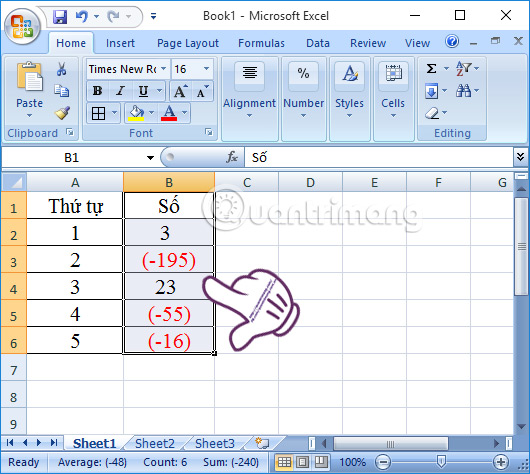Open the Styles group menu
Screen dimensions: 530x474
[x=350, y=99]
